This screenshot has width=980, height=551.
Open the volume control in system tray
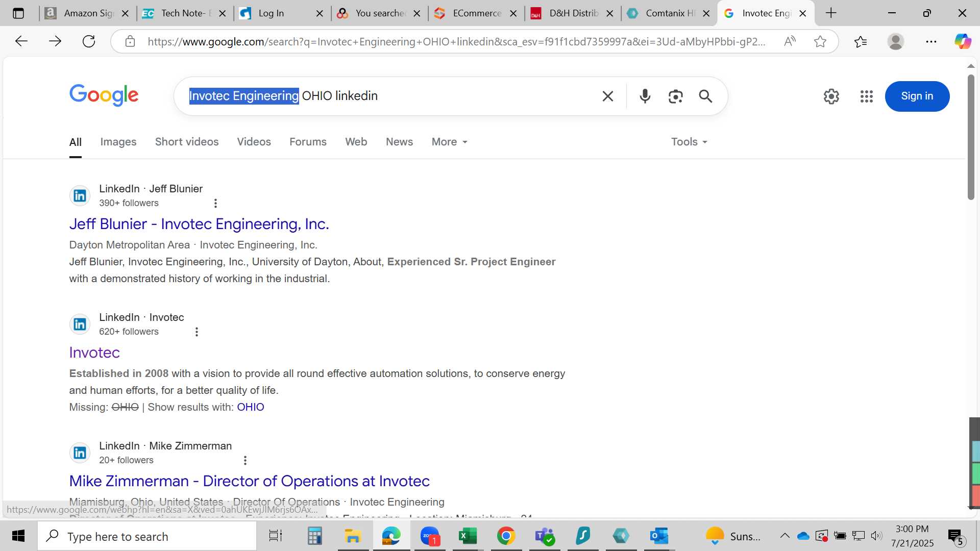click(x=876, y=536)
